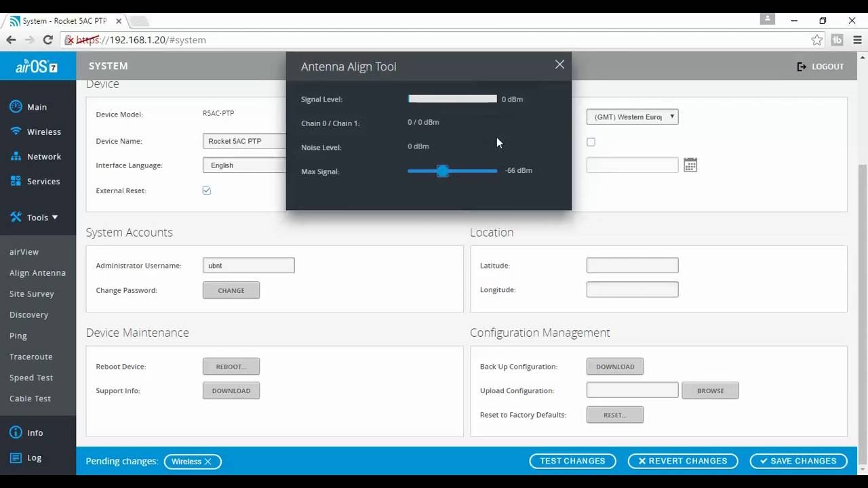Open Site Survey tool
The height and width of the screenshot is (488, 868).
(31, 293)
